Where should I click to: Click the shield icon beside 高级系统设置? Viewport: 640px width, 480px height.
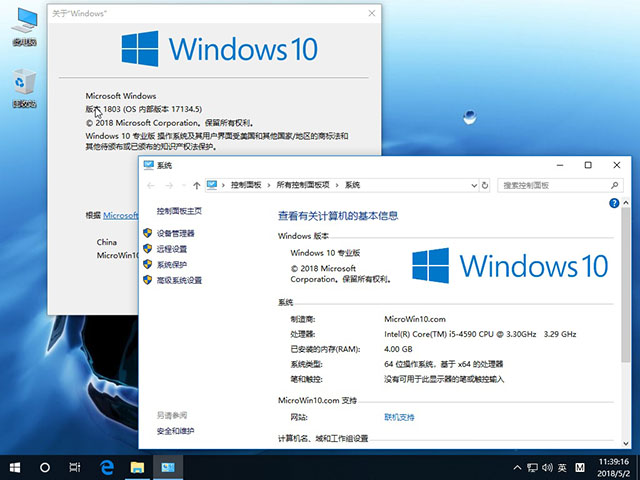(147, 280)
